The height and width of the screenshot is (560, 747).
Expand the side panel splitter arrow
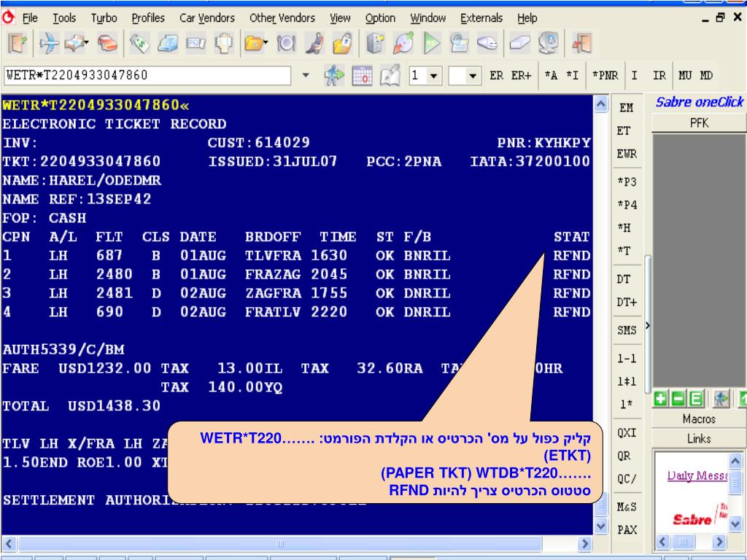[x=648, y=326]
